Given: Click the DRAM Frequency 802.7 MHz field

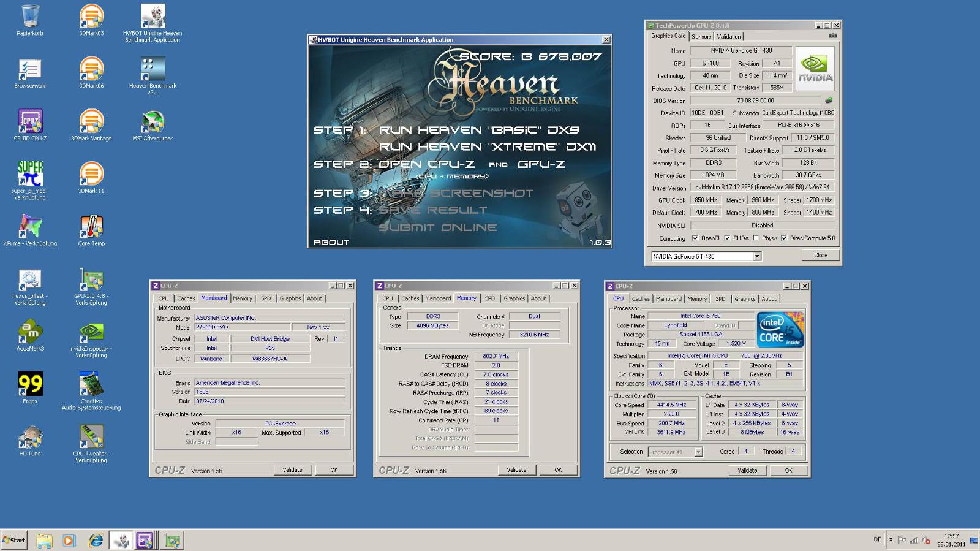Looking at the screenshot, I should point(496,356).
